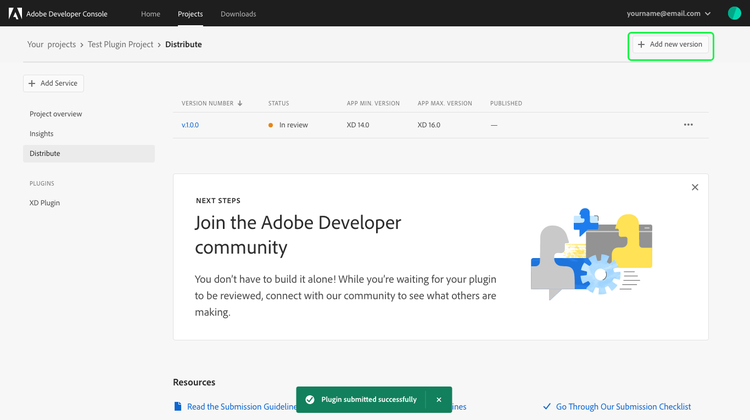Click the Status column header
The image size is (750, 420).
pos(278,103)
